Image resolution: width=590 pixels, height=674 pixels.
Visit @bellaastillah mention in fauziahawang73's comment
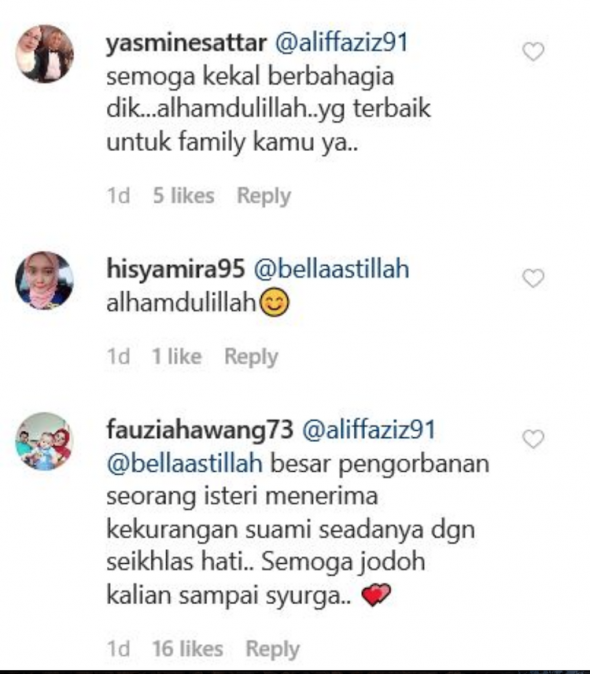coord(185,464)
